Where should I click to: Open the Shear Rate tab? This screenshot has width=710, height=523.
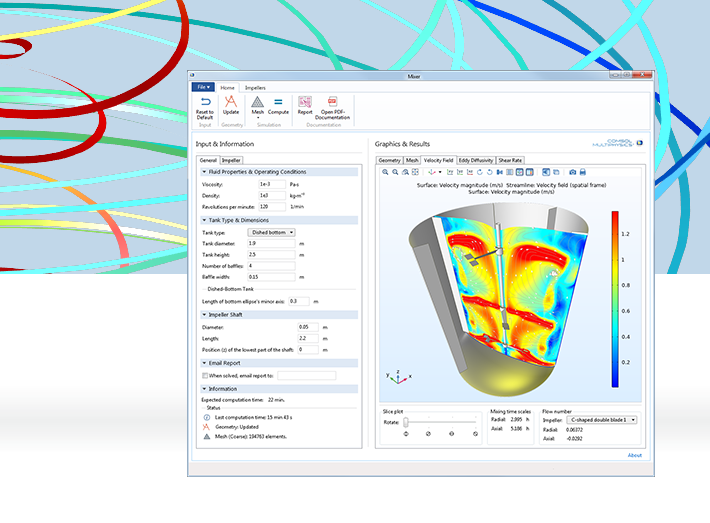[x=510, y=160]
